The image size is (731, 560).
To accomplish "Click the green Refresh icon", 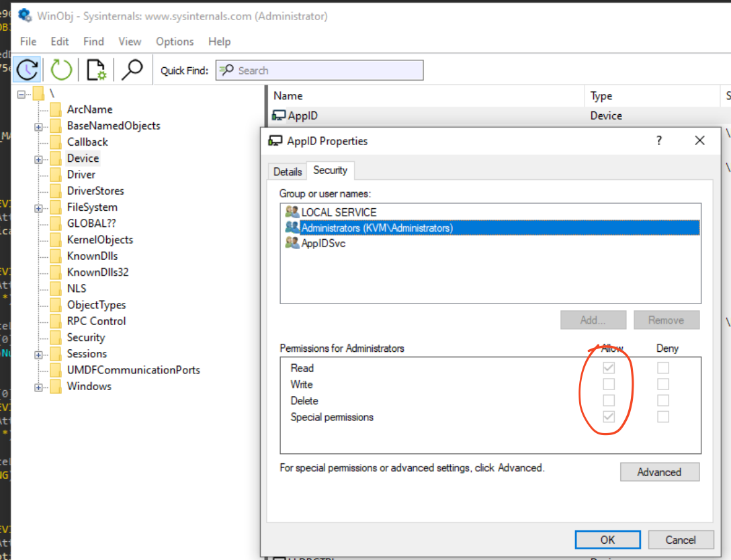I will [x=61, y=70].
